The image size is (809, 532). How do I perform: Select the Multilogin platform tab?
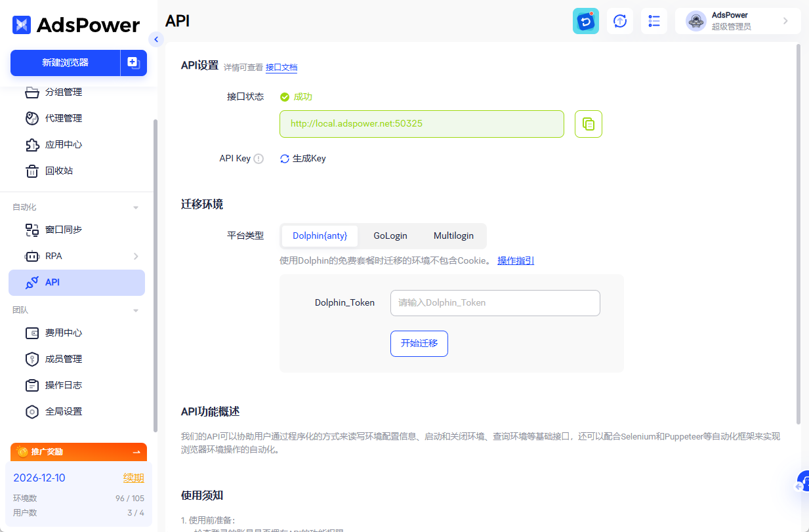[453, 235]
